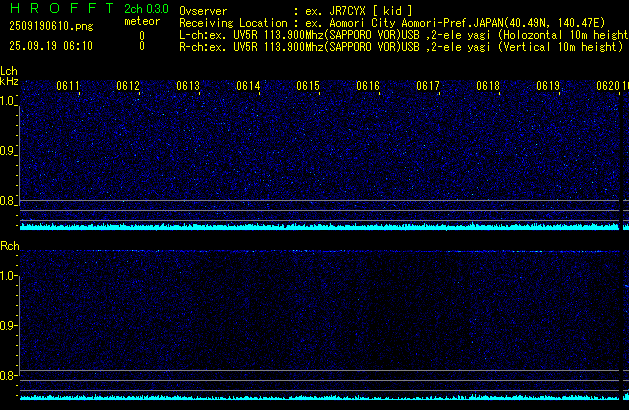629x410 pixels.
Task: Click the Lch 0.9 frequency tick
Action: pos(9,152)
